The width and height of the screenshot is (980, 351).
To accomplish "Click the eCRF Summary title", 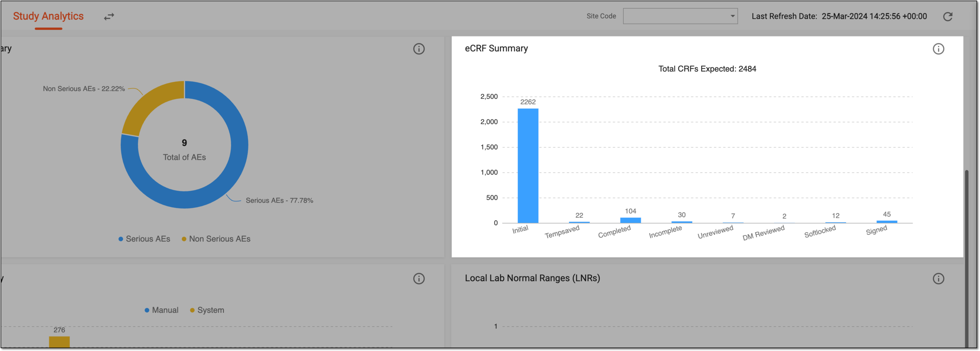I will (x=496, y=49).
